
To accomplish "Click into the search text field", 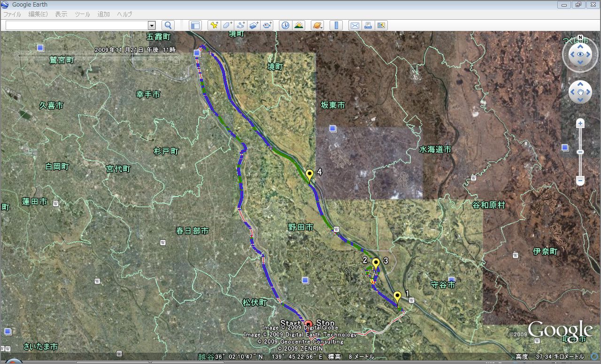I will (77, 25).
